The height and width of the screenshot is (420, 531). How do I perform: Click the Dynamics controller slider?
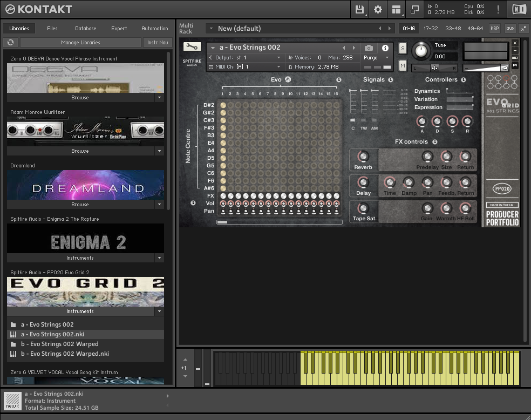[460, 91]
